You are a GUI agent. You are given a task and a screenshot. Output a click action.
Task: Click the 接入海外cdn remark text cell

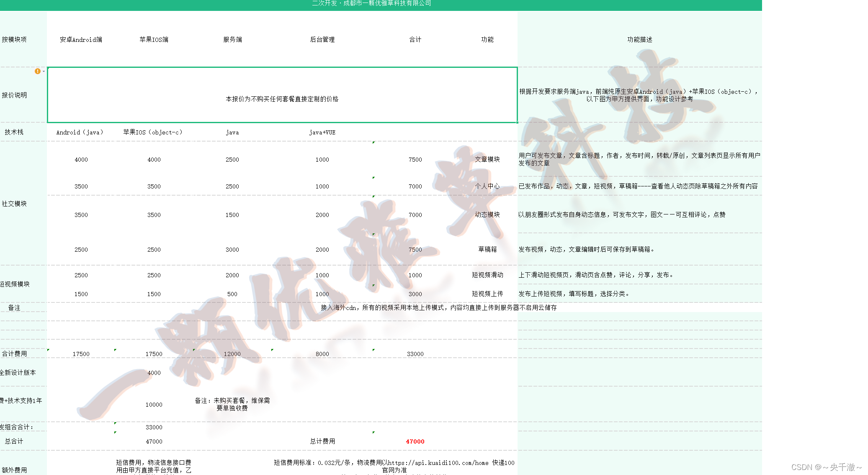(438, 307)
